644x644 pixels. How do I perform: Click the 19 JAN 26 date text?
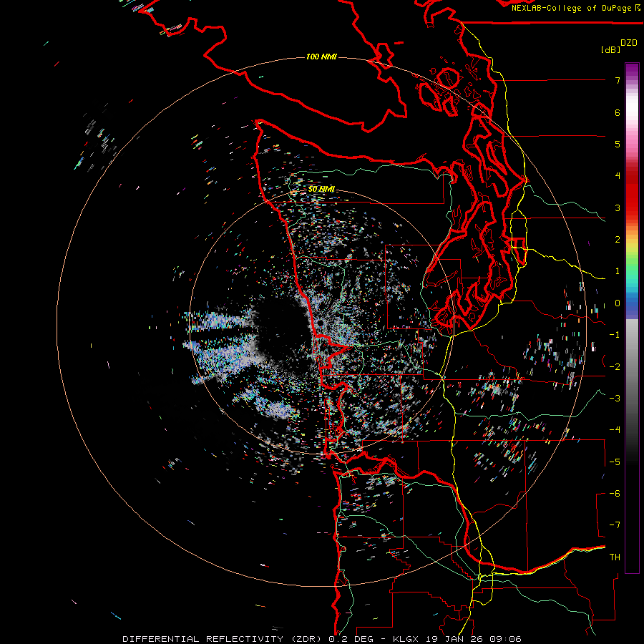pos(454,639)
